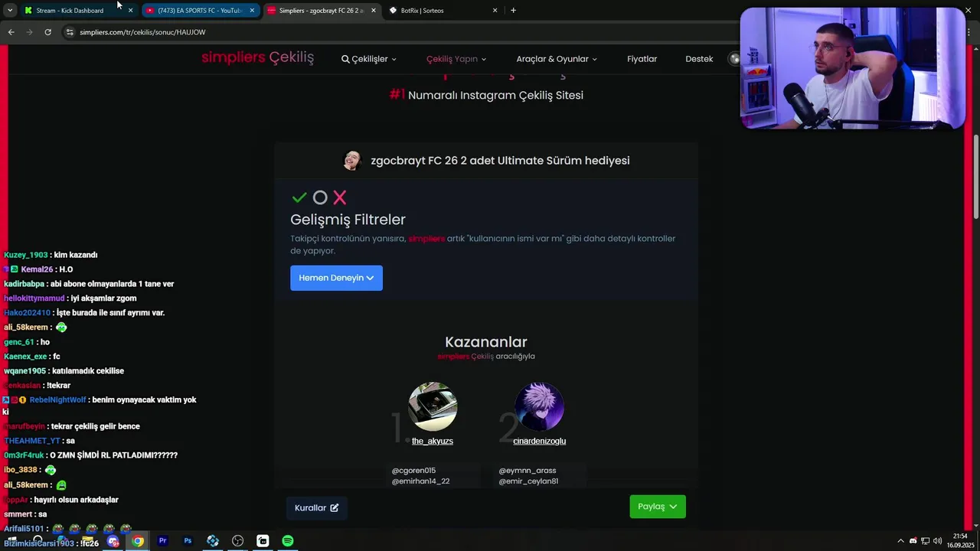Screen dimensions: 980x551
Task: Click the green checkmark icon
Action: [299, 197]
